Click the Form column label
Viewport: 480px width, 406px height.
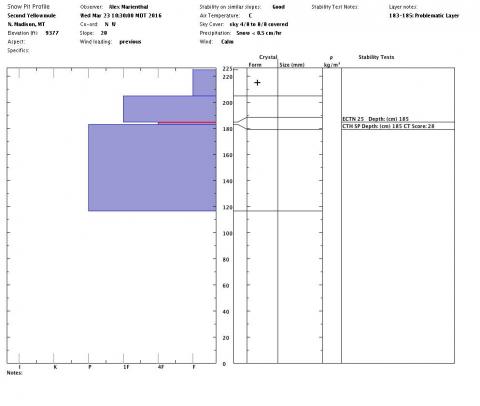point(255,65)
